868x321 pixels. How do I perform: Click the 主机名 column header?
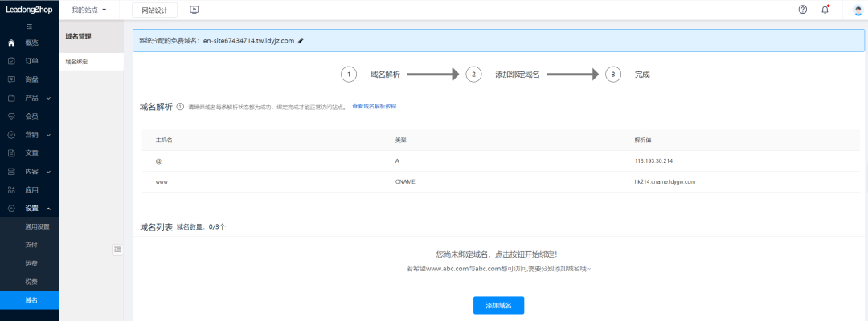(x=164, y=140)
